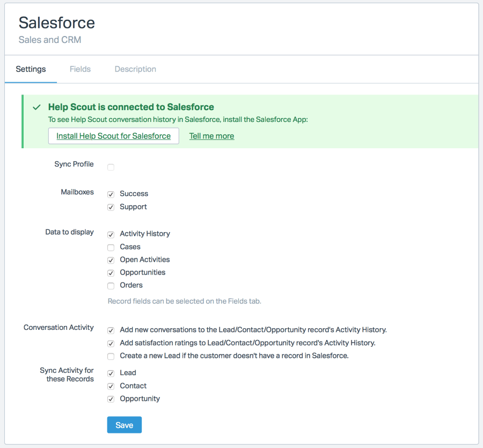Open the Description tab
The image size is (483, 448).
135,69
